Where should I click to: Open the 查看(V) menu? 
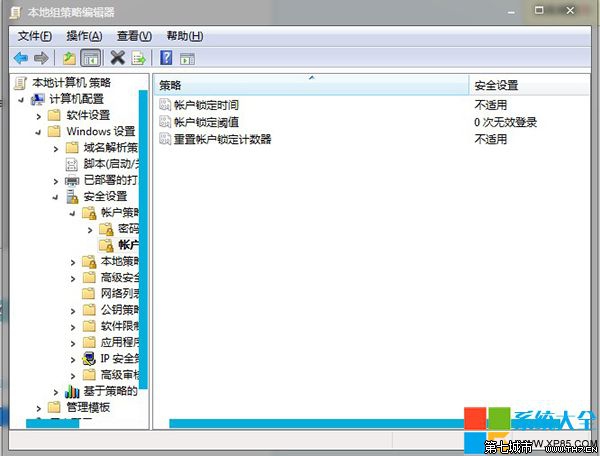[134, 36]
